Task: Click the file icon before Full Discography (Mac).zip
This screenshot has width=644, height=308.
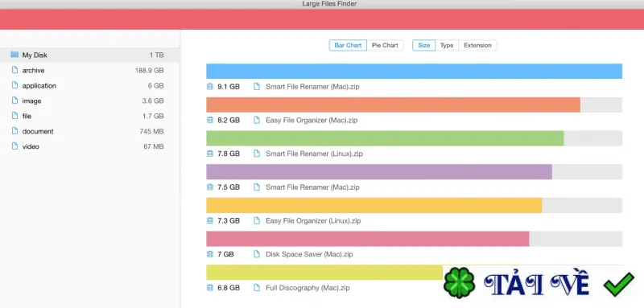Action: point(257,288)
